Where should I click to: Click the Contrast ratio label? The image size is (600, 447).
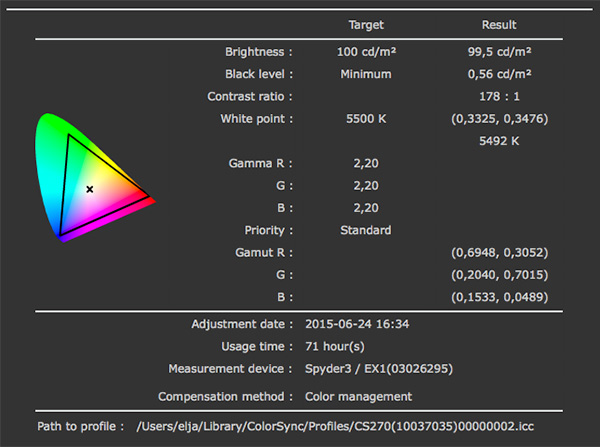pos(250,96)
